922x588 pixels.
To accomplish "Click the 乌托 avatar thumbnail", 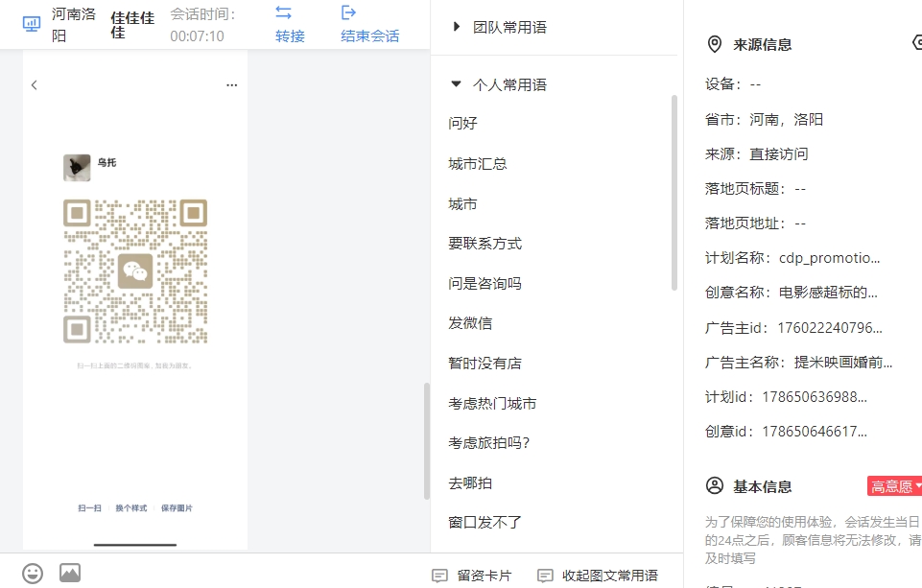I will (x=77, y=168).
